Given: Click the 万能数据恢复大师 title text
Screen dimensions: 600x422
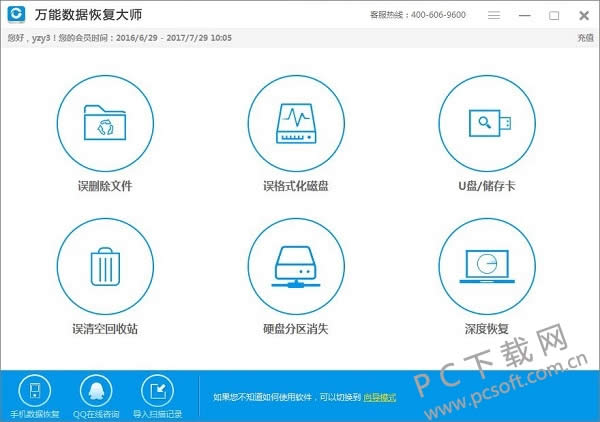Looking at the screenshot, I should coord(88,15).
